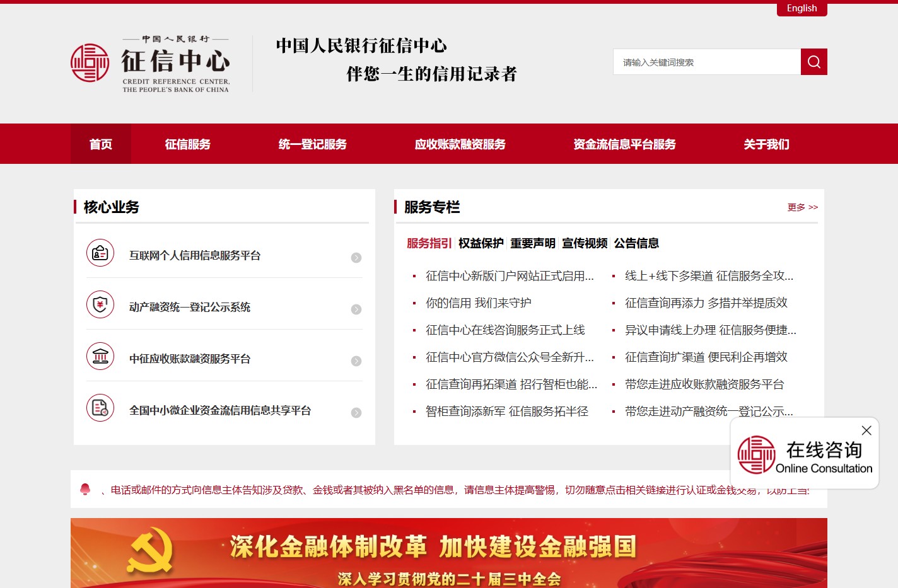Open article 线上+线下多渠道 征信服务全攻
This screenshot has height=588, width=898.
pyautogui.click(x=709, y=276)
